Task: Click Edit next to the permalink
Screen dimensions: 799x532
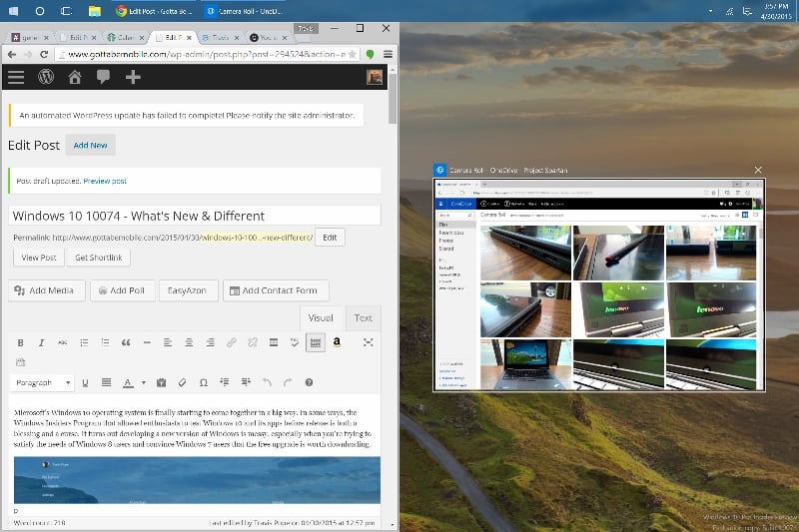Action: (x=330, y=238)
